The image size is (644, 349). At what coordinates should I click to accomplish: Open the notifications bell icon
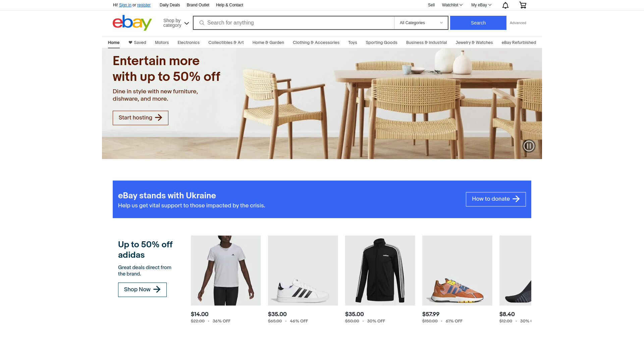pos(505,5)
